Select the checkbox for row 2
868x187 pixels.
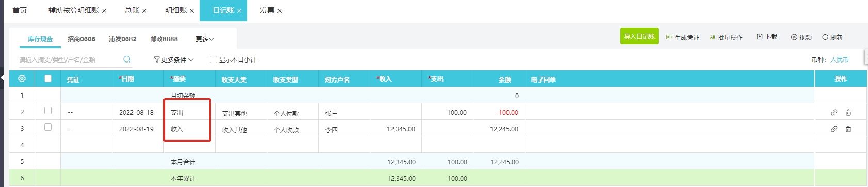(48, 111)
